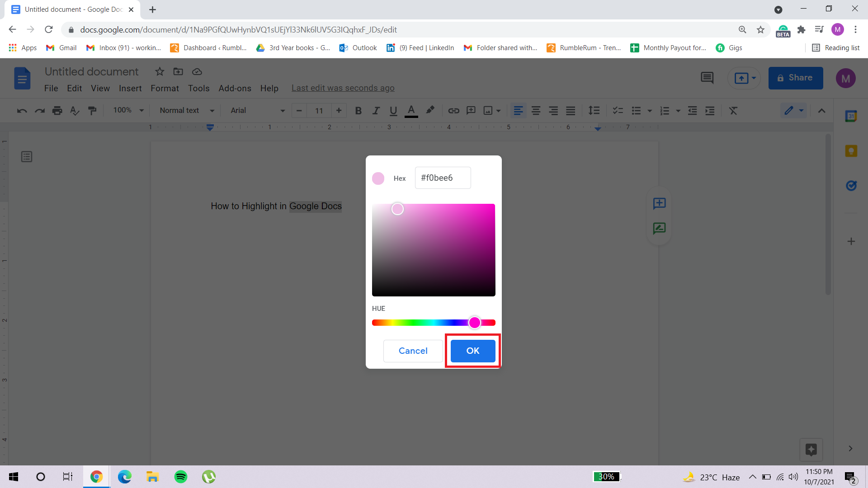Click decrease indent icon
Image resolution: width=868 pixels, height=488 pixels.
pos(693,111)
